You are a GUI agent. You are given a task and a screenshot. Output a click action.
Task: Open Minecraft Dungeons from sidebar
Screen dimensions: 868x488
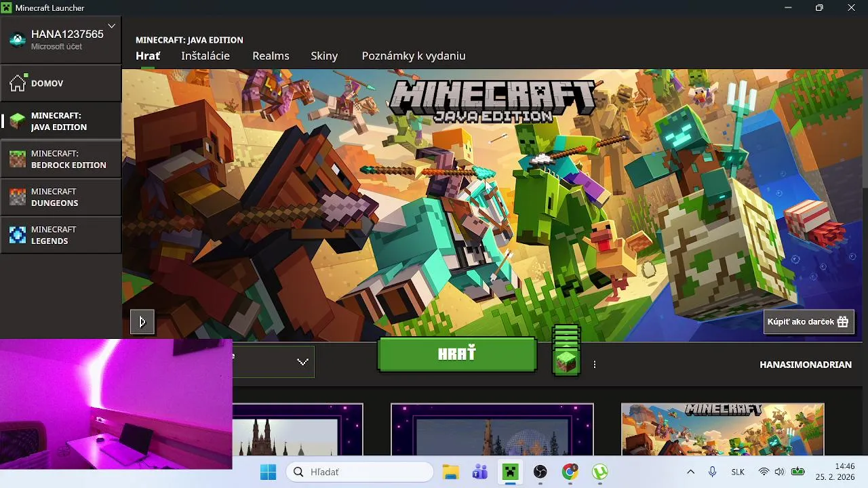(61, 197)
